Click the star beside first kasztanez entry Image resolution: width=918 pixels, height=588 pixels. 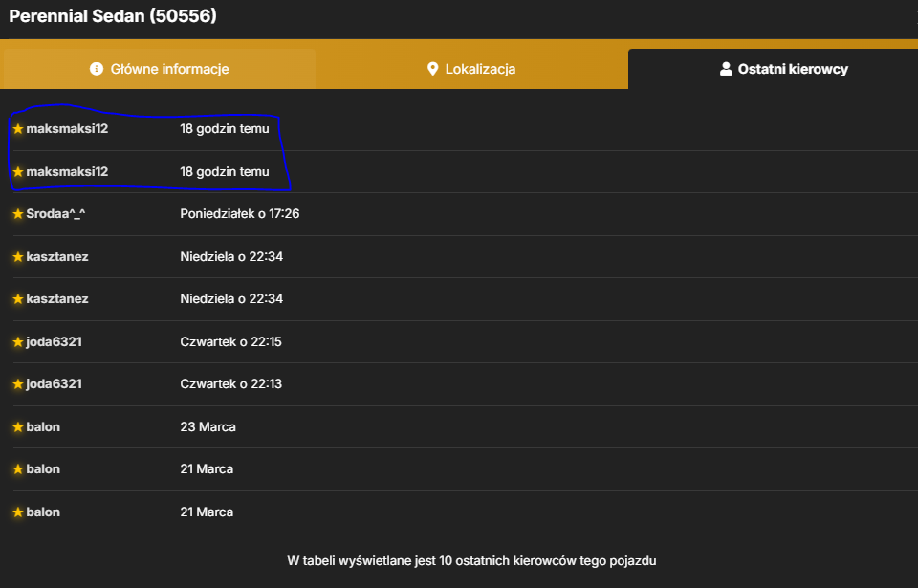click(x=18, y=257)
